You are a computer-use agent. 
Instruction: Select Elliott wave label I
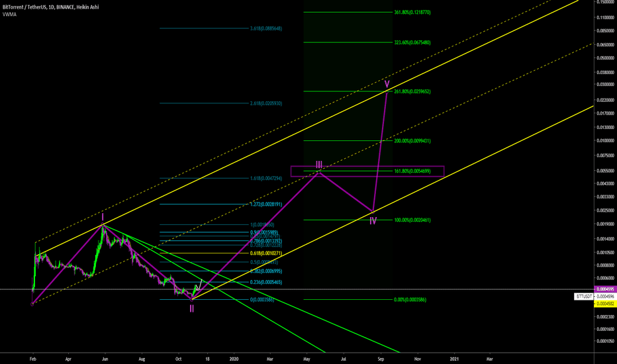click(103, 217)
